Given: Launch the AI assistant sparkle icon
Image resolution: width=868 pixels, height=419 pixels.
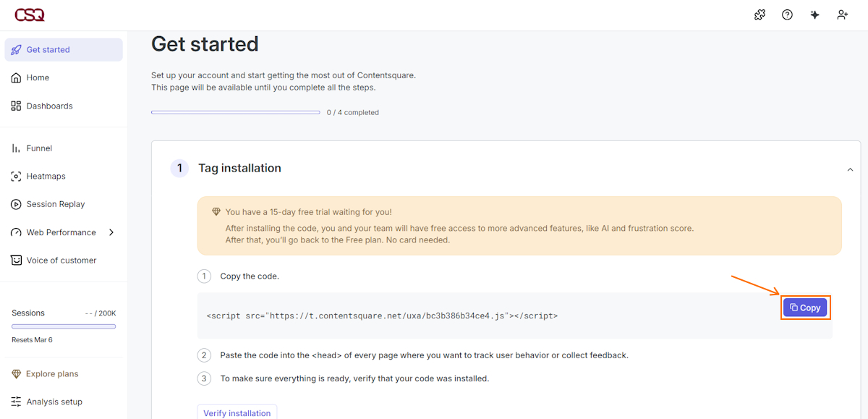Looking at the screenshot, I should pyautogui.click(x=814, y=14).
